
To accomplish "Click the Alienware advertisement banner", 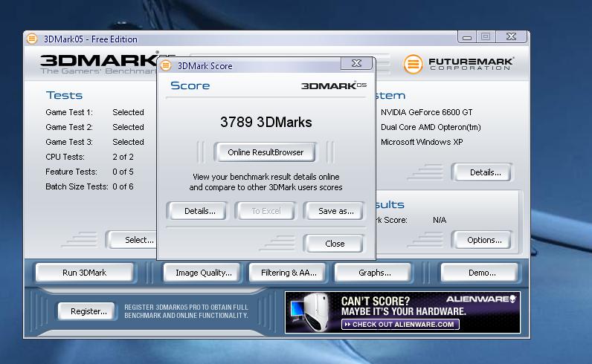I will click(x=403, y=312).
